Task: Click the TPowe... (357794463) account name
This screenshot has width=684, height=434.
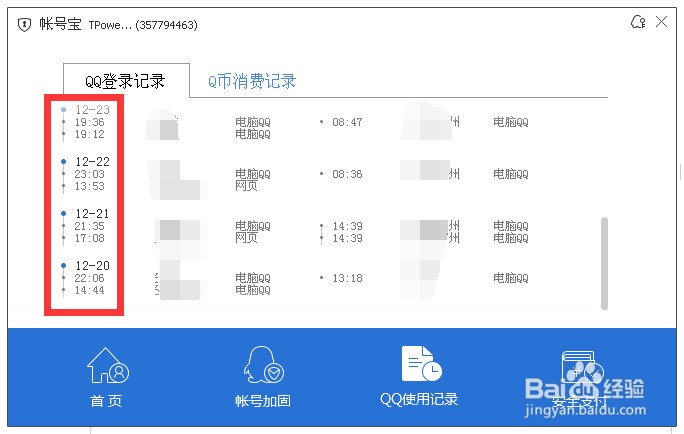Action: pyautogui.click(x=143, y=25)
